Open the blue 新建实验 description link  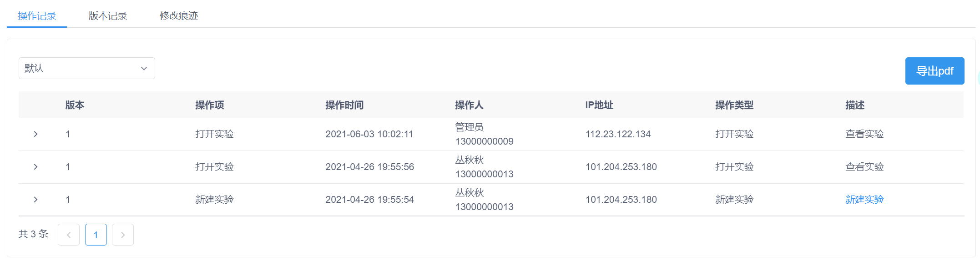click(864, 200)
